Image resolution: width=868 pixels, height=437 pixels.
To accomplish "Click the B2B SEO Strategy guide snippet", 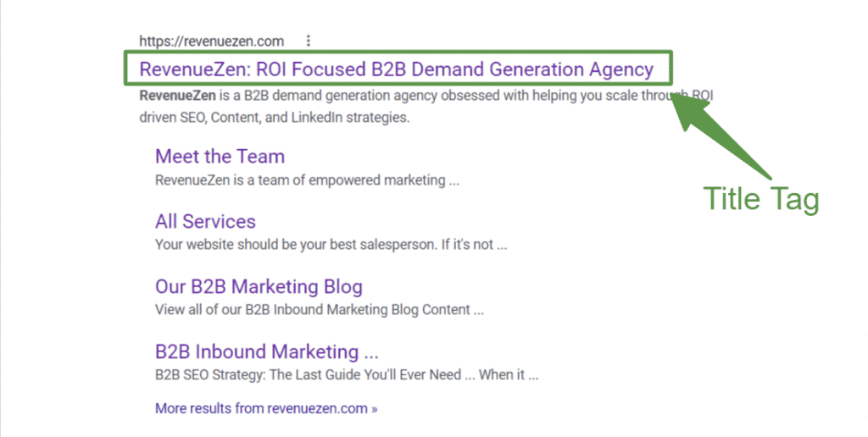I will pyautogui.click(x=347, y=375).
